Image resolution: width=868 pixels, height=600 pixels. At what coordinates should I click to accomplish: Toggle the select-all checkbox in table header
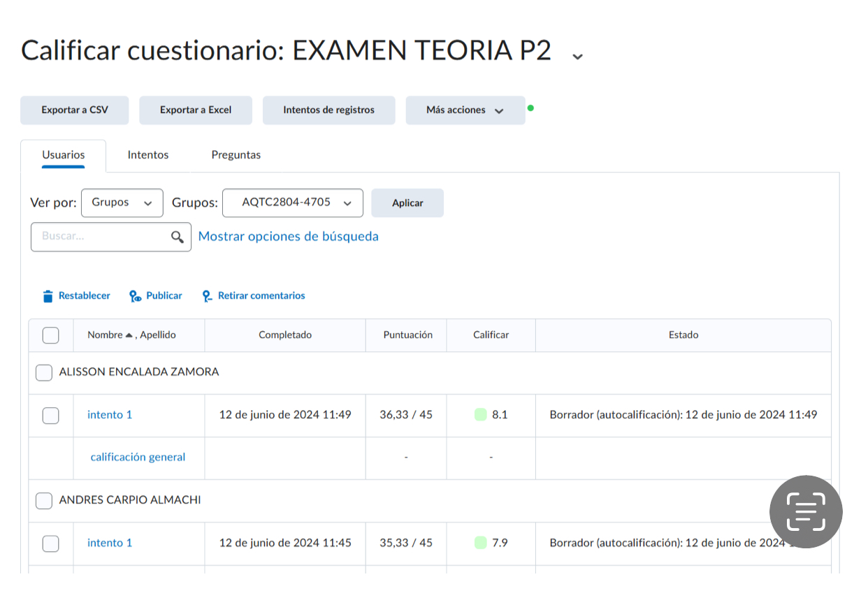(x=50, y=335)
